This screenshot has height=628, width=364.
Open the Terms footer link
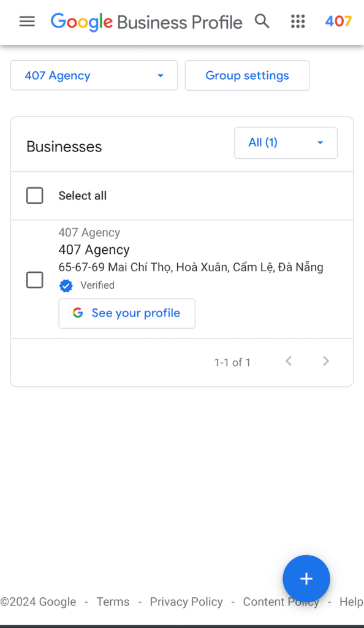coord(113,602)
